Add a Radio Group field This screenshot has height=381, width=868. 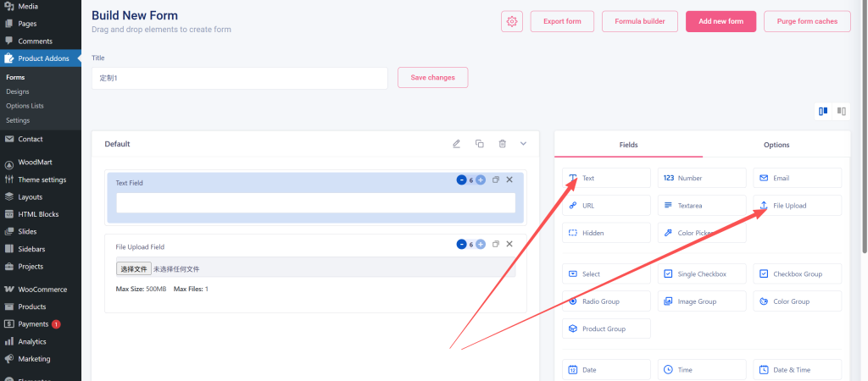tap(606, 301)
